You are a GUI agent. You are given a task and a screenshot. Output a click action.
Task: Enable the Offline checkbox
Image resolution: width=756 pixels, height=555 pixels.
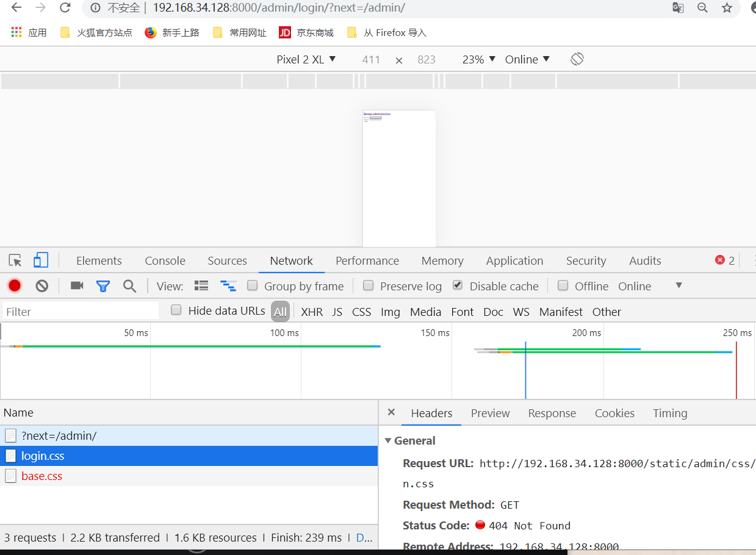pyautogui.click(x=563, y=285)
